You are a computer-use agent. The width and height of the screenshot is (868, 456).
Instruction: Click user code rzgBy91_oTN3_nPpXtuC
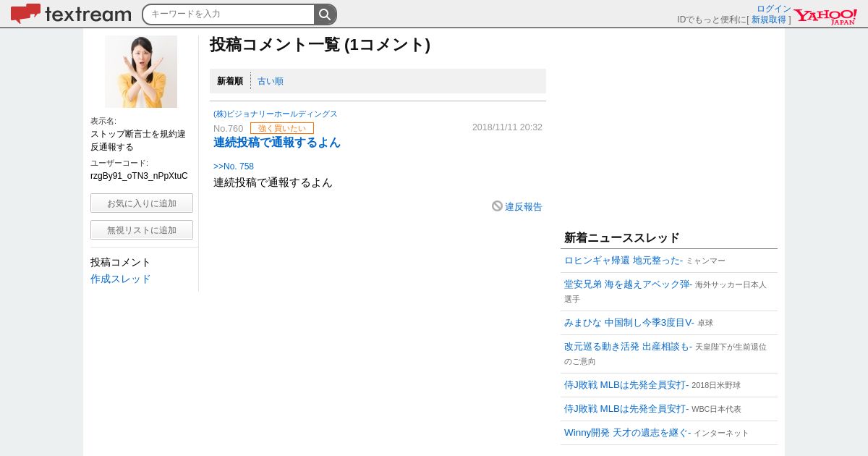(x=139, y=176)
